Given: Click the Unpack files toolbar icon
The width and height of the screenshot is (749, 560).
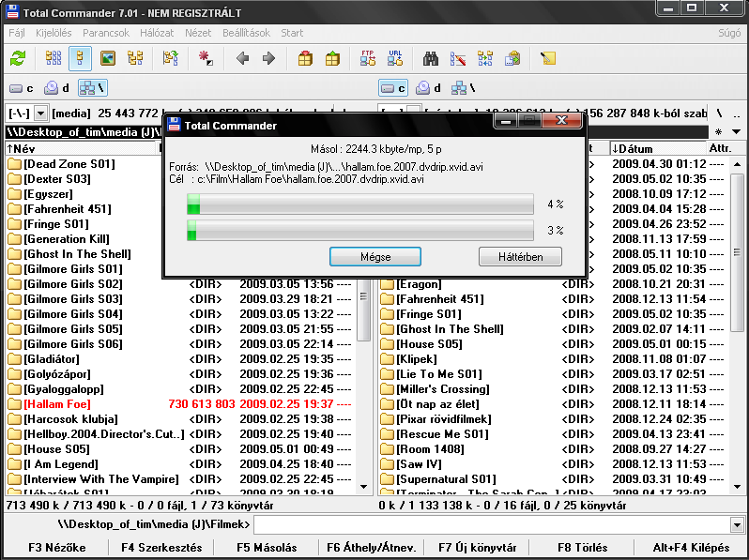Looking at the screenshot, I should (x=332, y=59).
